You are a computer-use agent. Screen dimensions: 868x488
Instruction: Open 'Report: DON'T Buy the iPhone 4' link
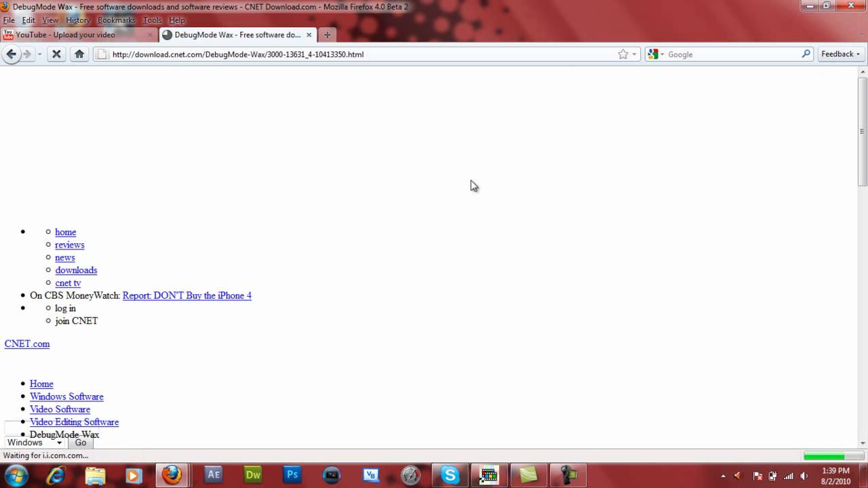[187, 296]
